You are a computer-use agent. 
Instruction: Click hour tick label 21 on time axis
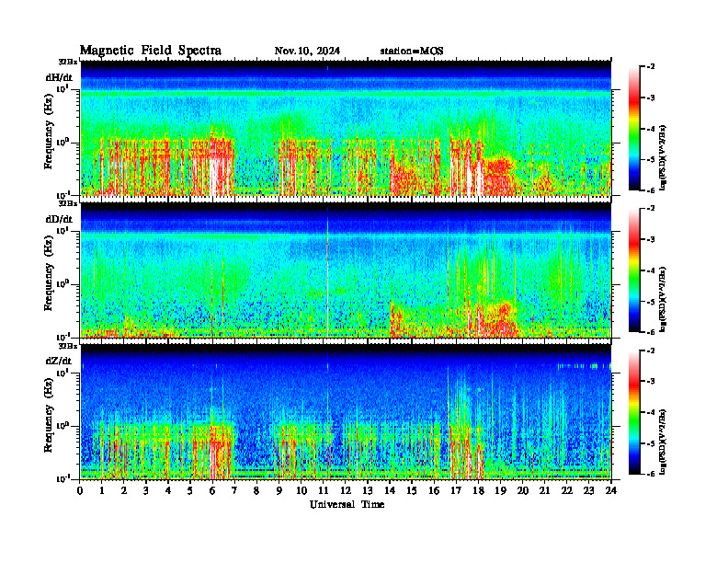[x=544, y=490]
